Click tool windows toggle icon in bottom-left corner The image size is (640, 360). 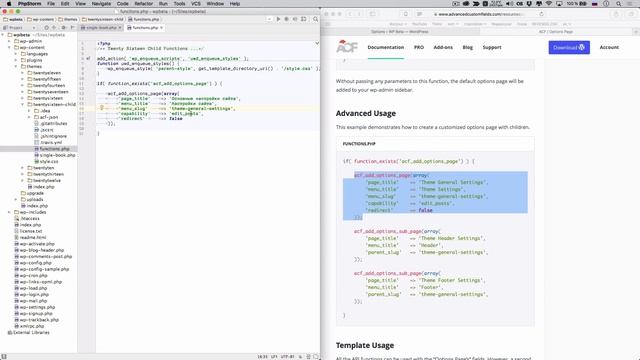[4, 357]
